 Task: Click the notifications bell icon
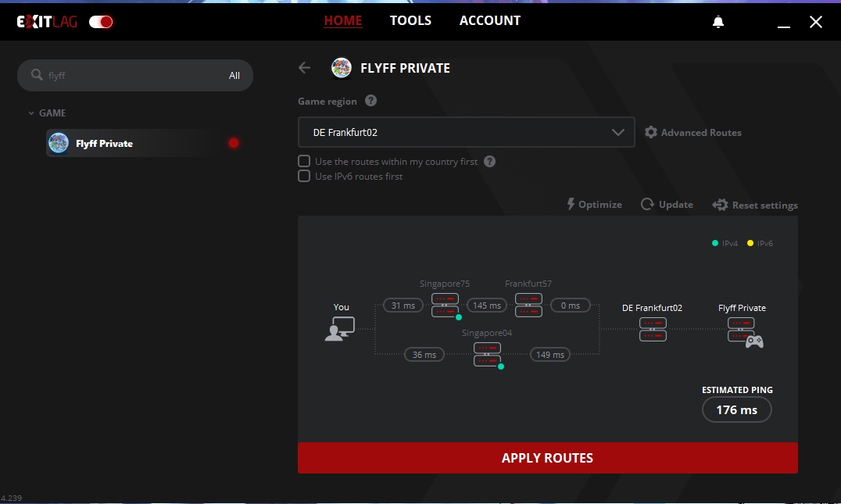[718, 22]
